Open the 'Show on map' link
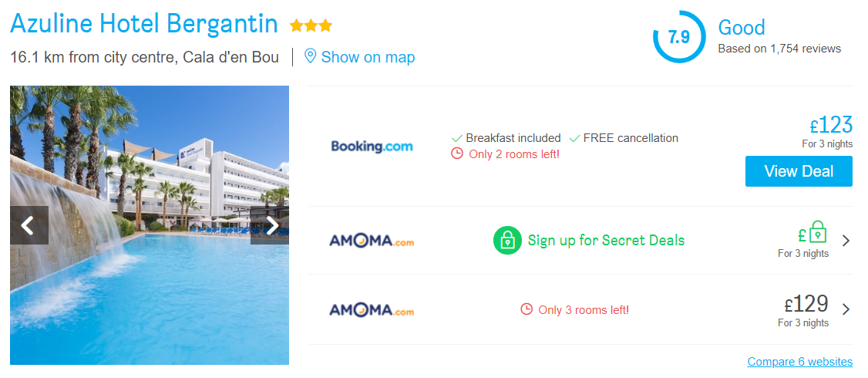The height and width of the screenshot is (378, 868). [x=368, y=57]
